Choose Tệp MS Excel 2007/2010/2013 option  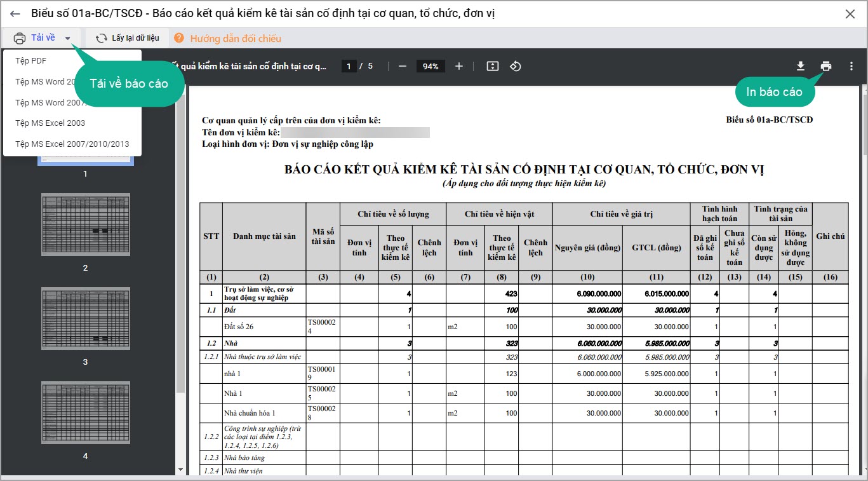tap(72, 144)
